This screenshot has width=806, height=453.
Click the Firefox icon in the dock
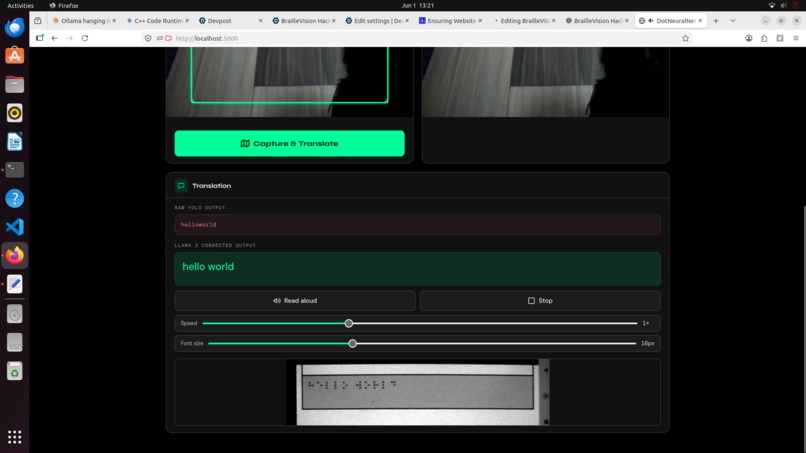14,256
